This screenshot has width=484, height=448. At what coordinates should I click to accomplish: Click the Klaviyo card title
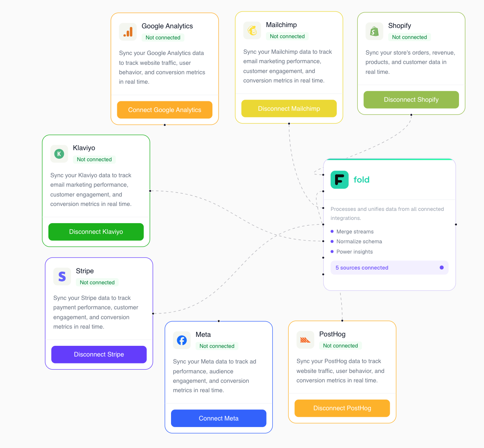click(84, 148)
